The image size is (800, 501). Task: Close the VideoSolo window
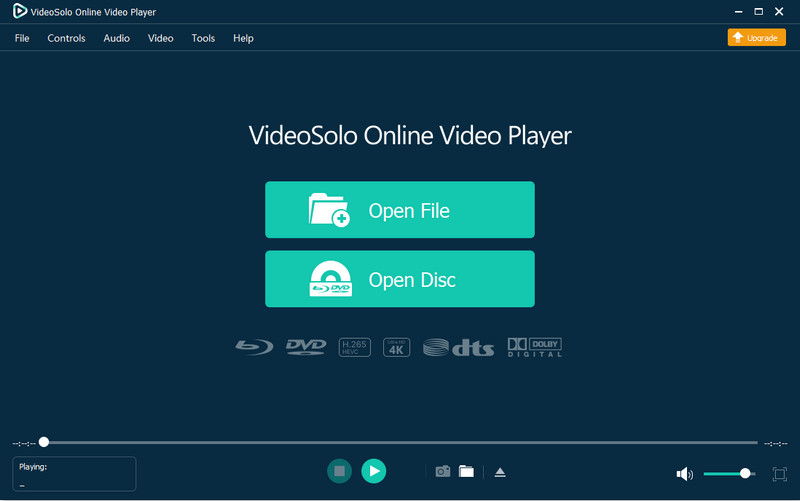click(x=779, y=11)
